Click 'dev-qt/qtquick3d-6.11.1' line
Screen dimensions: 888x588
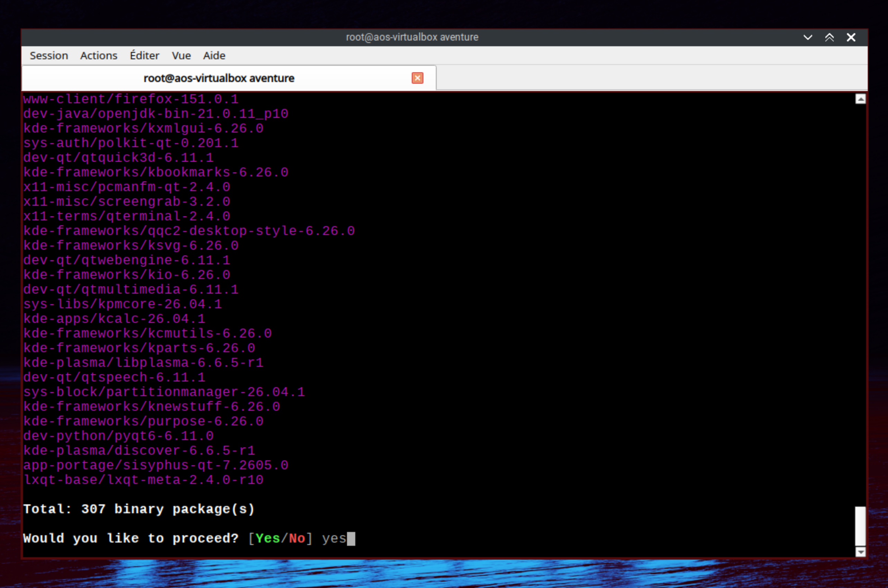point(118,158)
